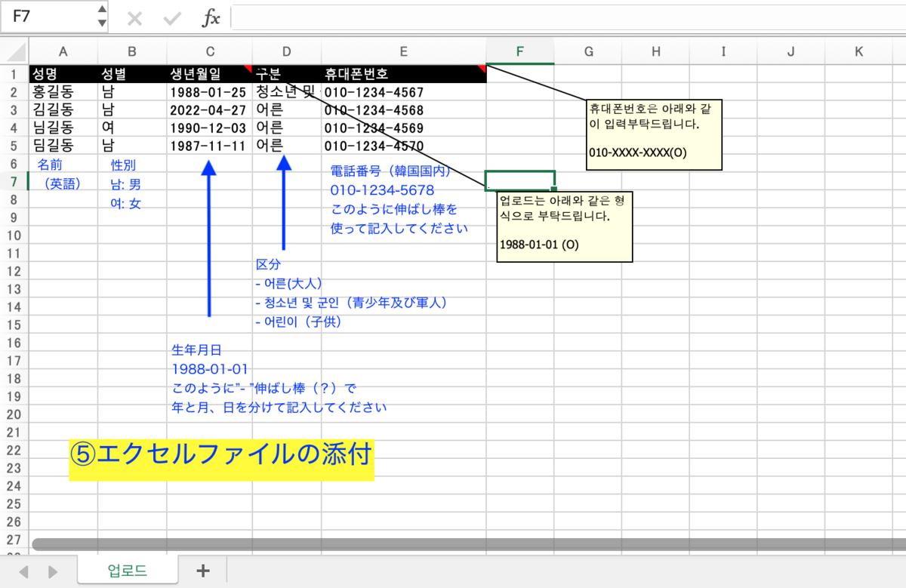Click the date cell 2022-04-27
This screenshot has width=906, height=588.
[210, 109]
